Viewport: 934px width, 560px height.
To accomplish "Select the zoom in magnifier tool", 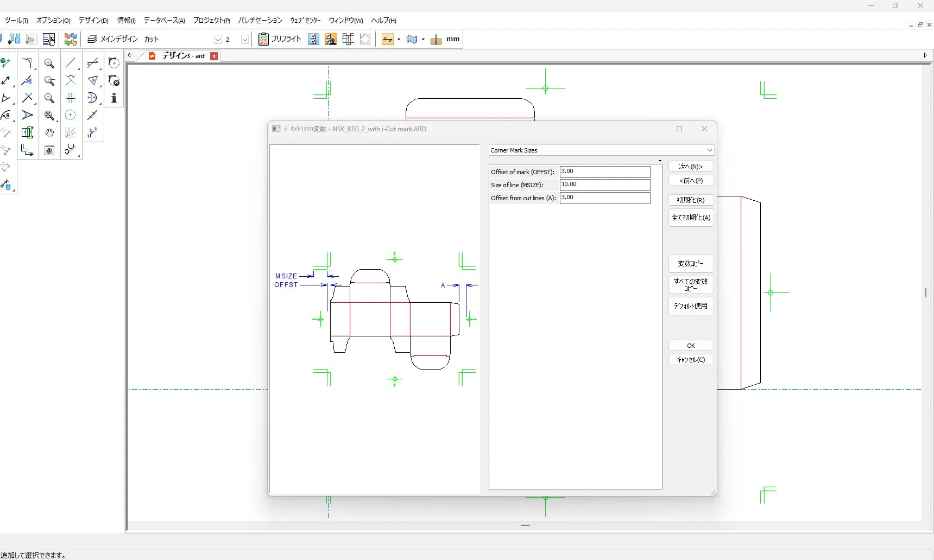I will click(49, 63).
